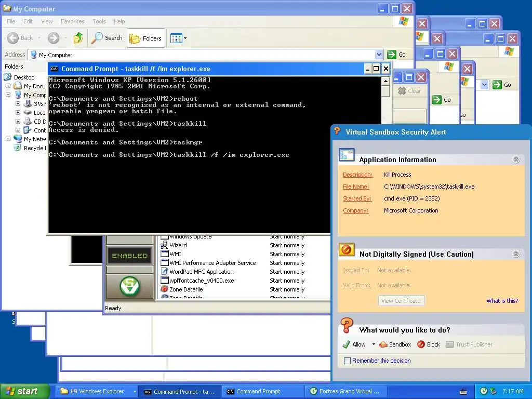The height and width of the screenshot is (399, 532).
Task: Switch to Command Prompt - ta... taskbar button
Action: 180,392
